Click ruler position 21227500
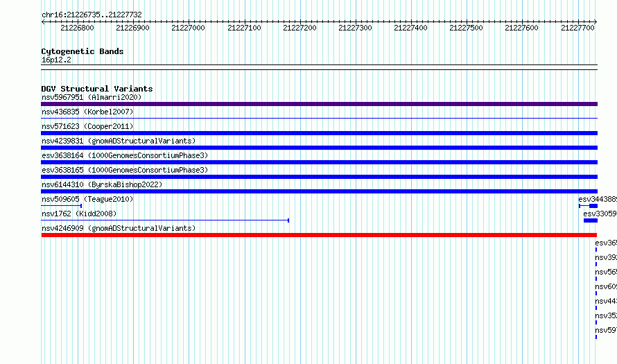This screenshot has height=364, width=617. coord(467,28)
